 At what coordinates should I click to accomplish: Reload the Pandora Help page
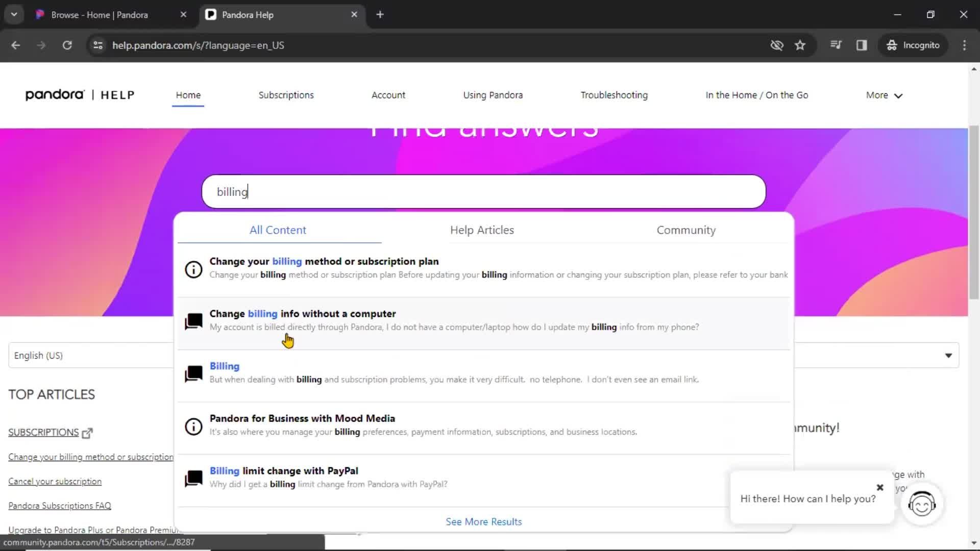(x=67, y=45)
